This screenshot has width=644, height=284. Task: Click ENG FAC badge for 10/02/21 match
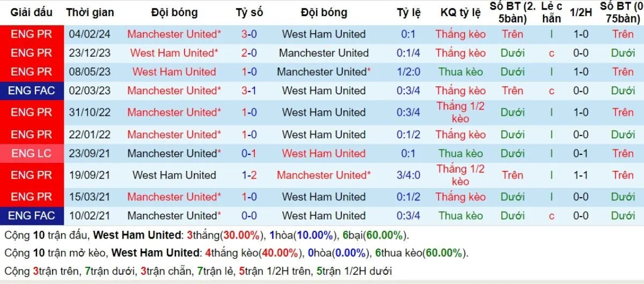coord(32,215)
